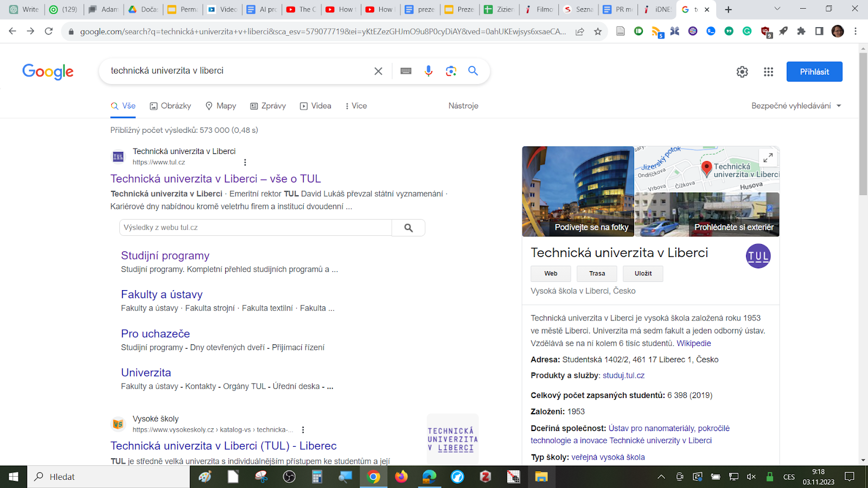
Task: Open the Chrome side panel icon
Action: point(819,31)
